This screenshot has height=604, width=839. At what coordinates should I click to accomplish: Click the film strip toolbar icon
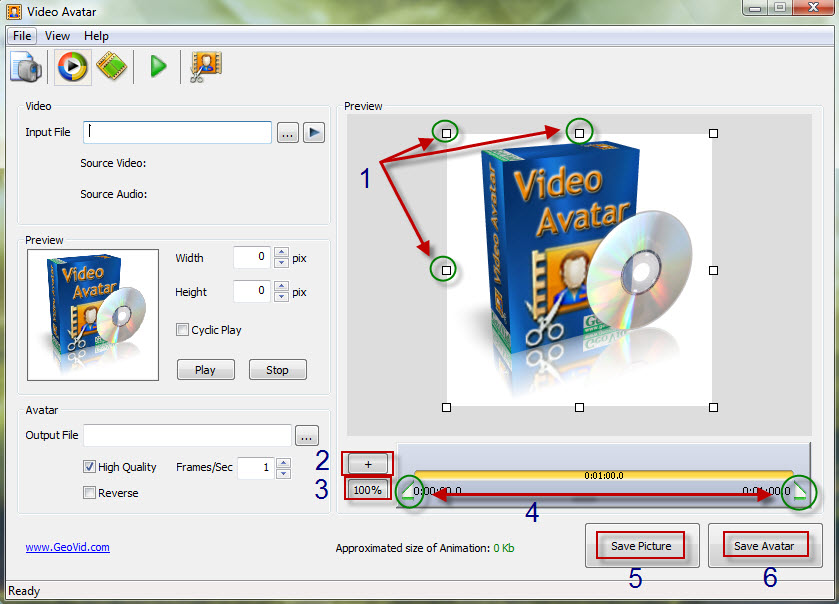tap(111, 67)
